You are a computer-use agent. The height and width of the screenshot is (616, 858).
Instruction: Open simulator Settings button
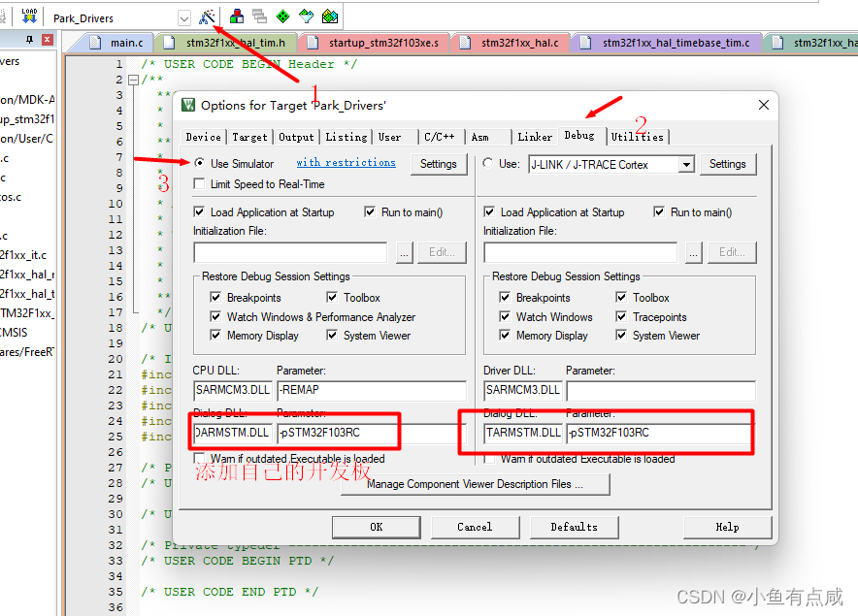coord(439,164)
